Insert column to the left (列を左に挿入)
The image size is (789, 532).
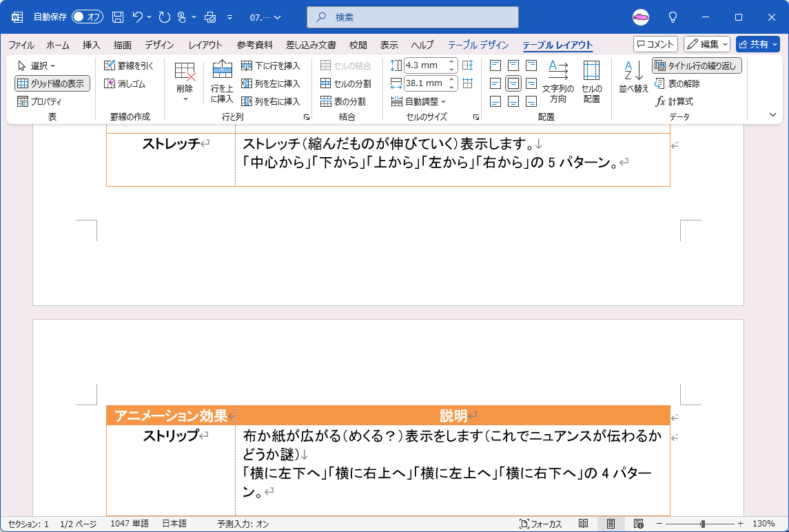[271, 83]
